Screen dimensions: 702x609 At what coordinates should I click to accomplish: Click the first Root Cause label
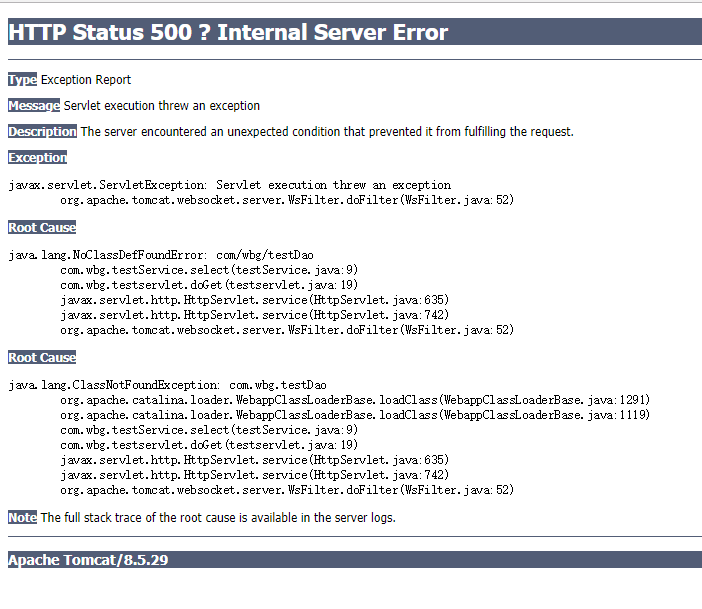click(x=42, y=227)
